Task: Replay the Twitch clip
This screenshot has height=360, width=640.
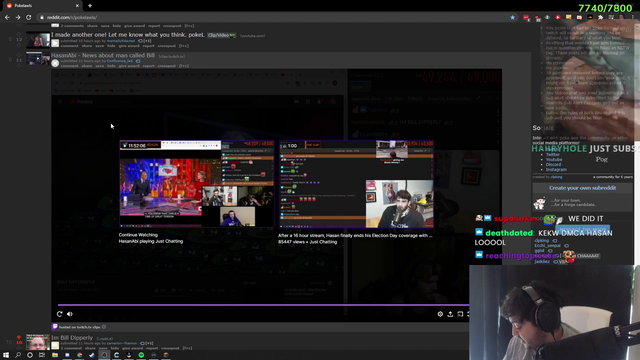Action: 60,314
